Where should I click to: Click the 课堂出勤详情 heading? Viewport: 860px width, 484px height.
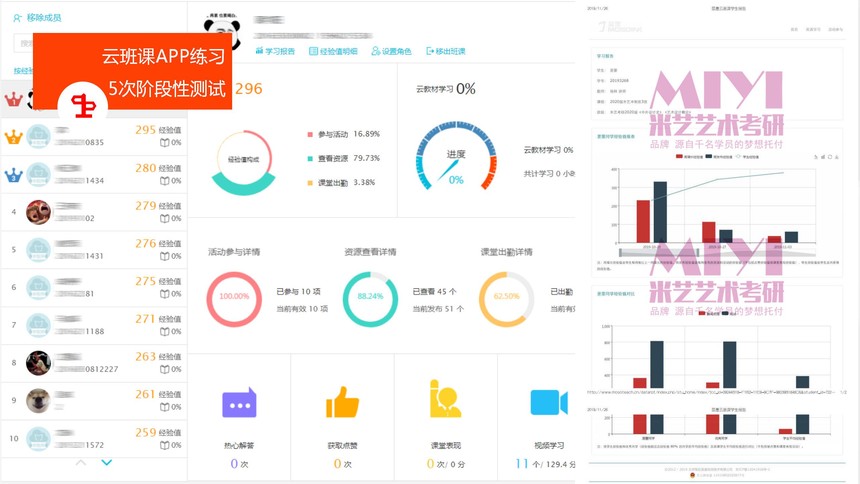(x=506, y=252)
